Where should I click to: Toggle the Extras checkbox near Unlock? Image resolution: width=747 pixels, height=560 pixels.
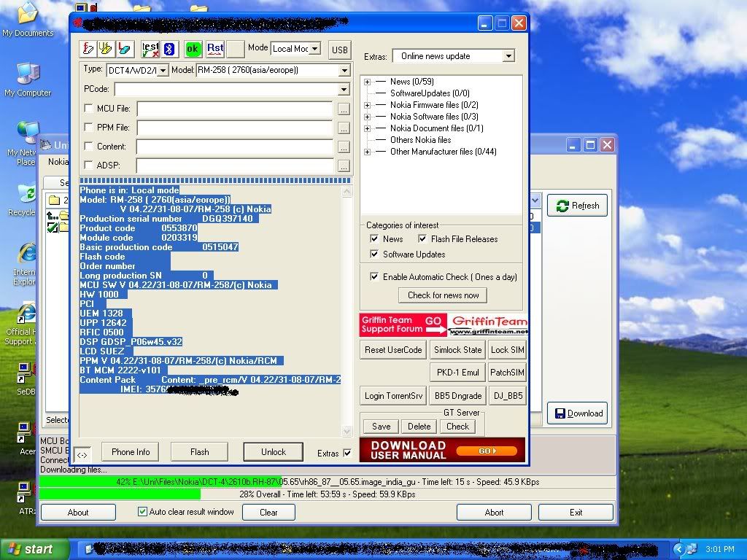tap(347, 453)
